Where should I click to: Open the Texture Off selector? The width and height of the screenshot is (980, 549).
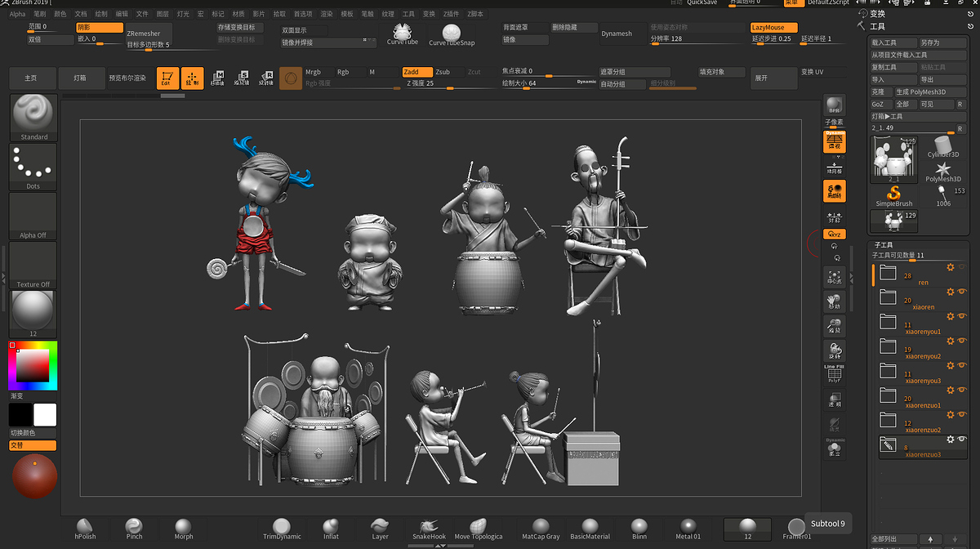point(33,265)
